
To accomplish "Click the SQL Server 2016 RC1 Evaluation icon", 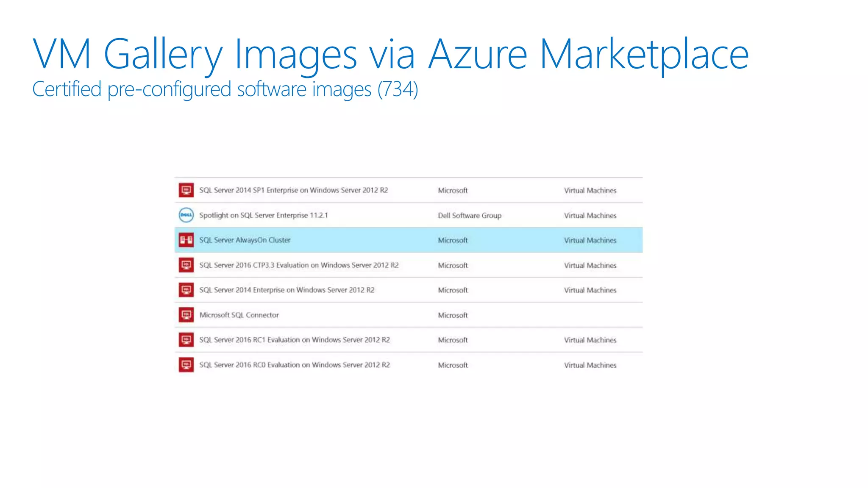I will 186,340.
